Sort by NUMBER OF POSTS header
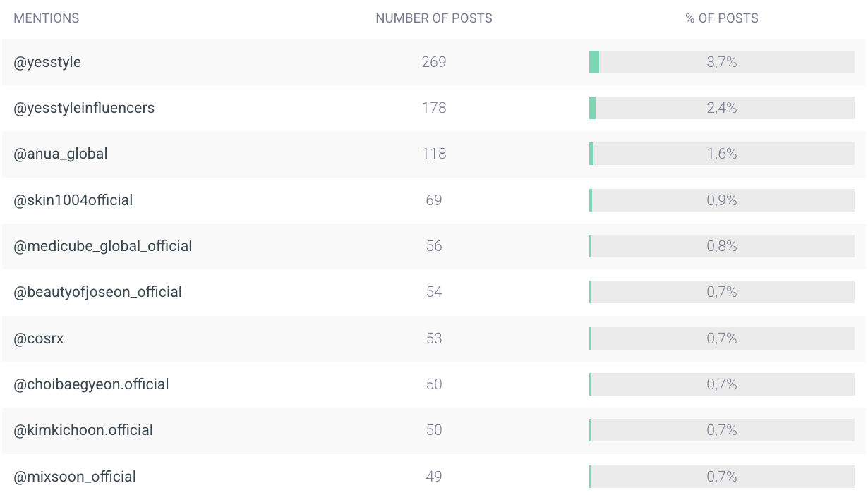868x495 pixels. click(434, 18)
